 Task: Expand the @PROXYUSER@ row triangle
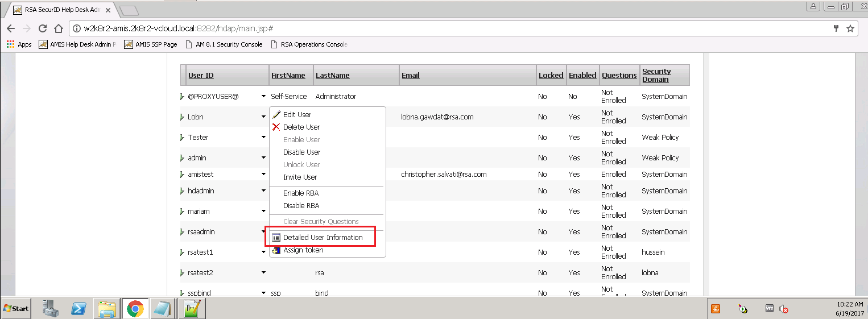pyautogui.click(x=183, y=97)
